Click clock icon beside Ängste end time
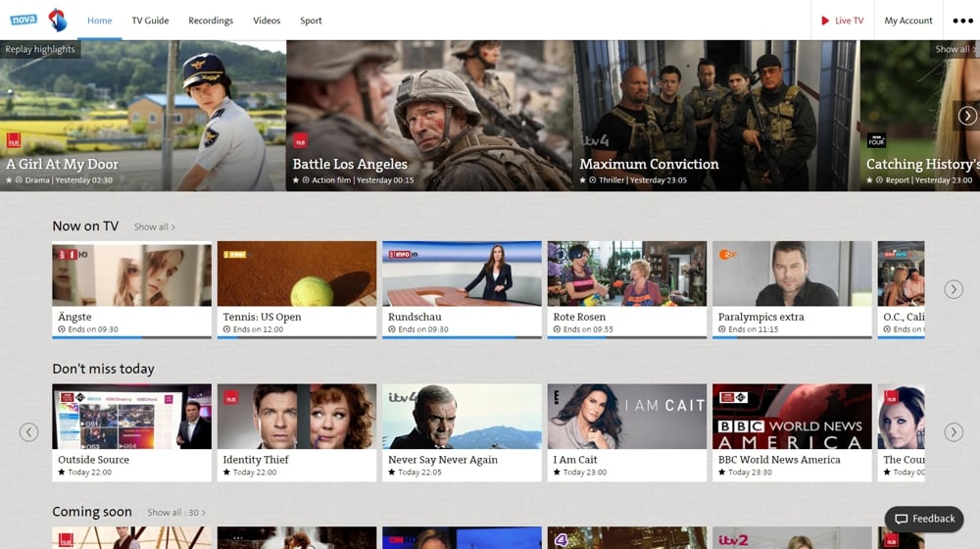 coord(61,329)
